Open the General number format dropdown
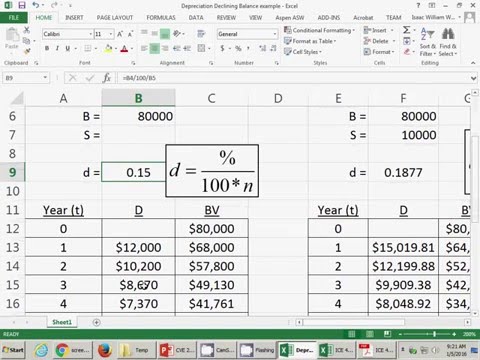The image size is (480, 360). pyautogui.click(x=275, y=34)
